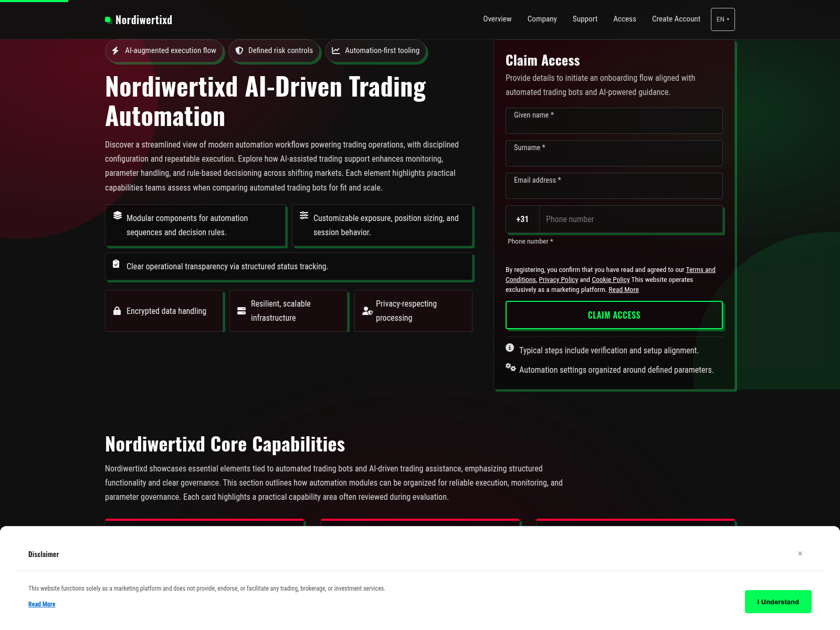Click Read More in the registration notice

click(624, 290)
